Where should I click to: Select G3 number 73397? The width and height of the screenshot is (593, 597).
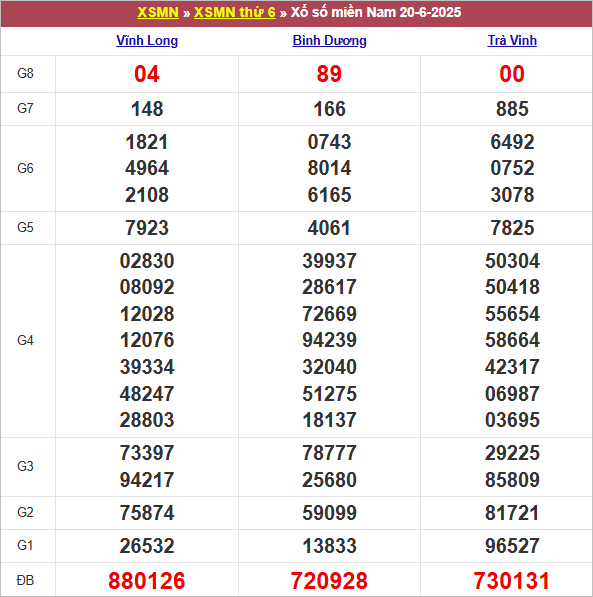point(147,453)
